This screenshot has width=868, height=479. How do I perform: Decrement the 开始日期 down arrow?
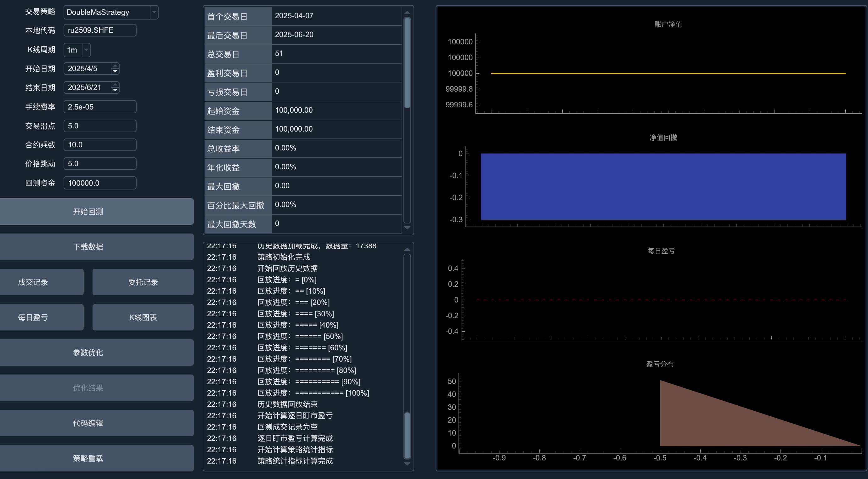[x=115, y=71]
